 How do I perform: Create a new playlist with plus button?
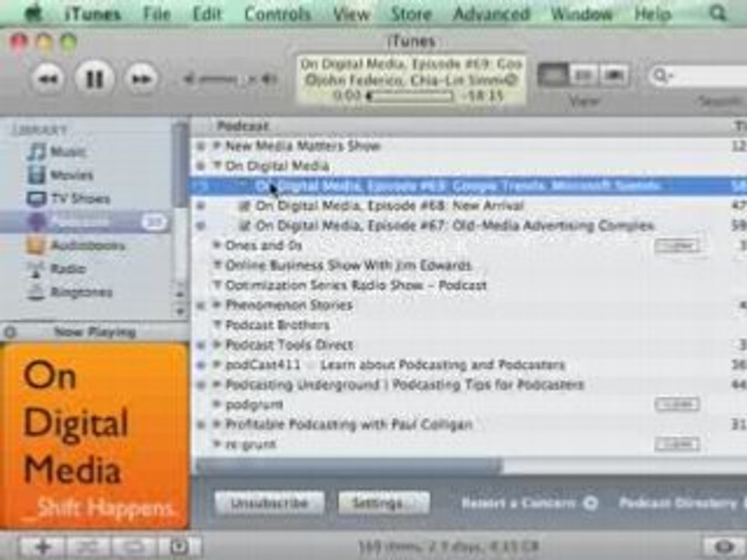pos(42,547)
